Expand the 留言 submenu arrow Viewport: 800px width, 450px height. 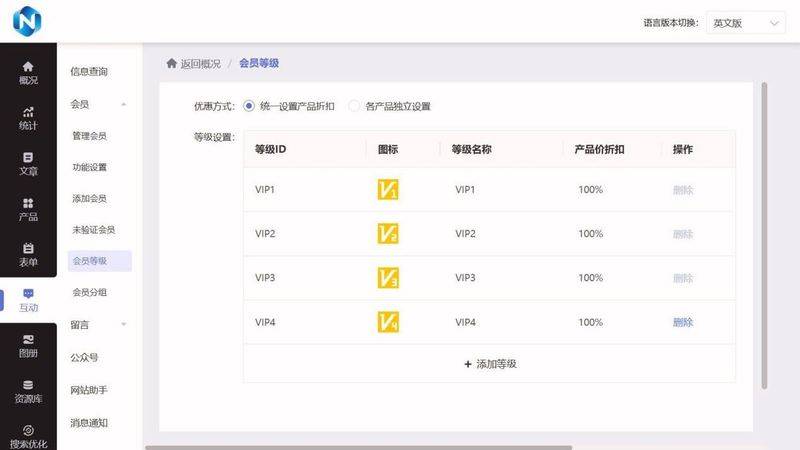point(123,324)
